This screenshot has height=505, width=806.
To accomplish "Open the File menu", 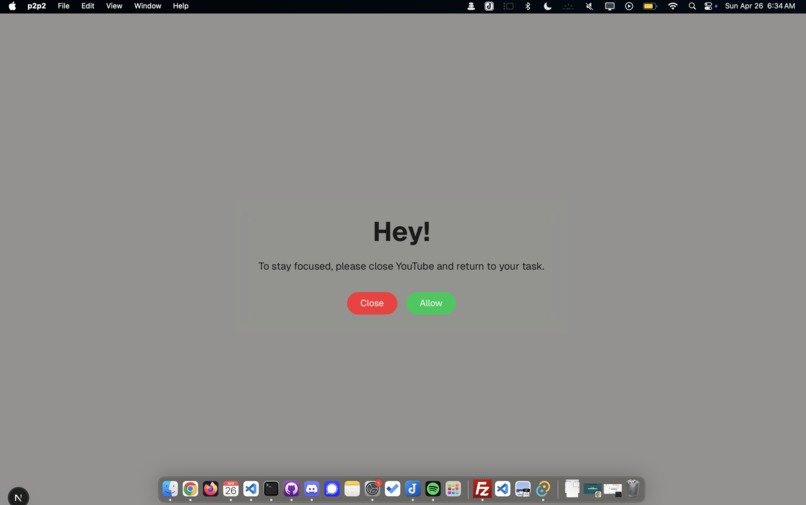I will (x=63, y=6).
